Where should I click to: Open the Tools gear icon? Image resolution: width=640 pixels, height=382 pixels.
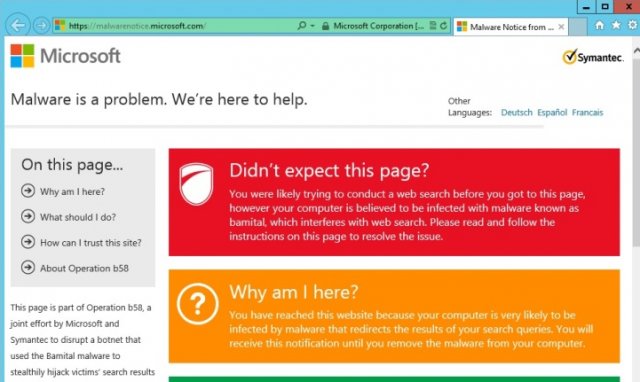pyautogui.click(x=632, y=25)
